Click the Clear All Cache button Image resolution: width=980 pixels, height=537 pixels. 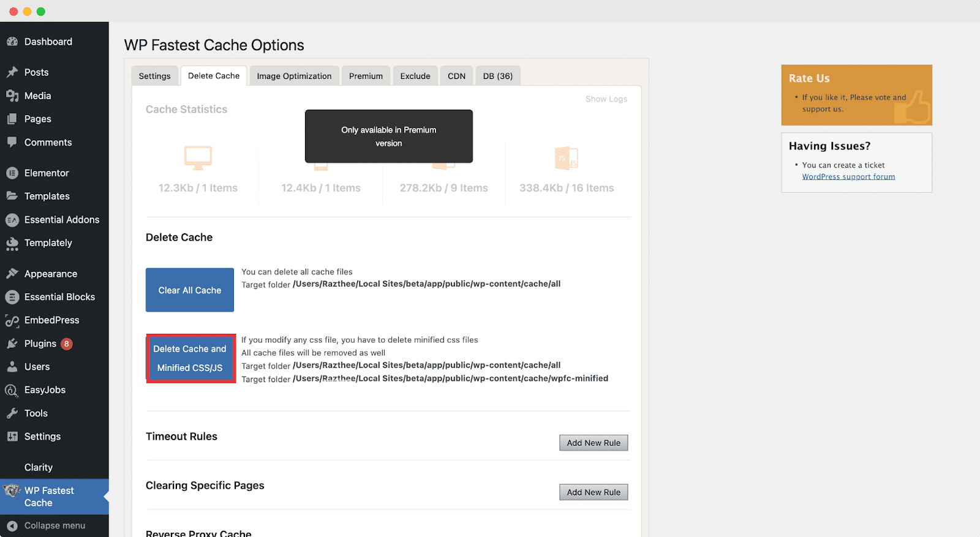point(190,290)
